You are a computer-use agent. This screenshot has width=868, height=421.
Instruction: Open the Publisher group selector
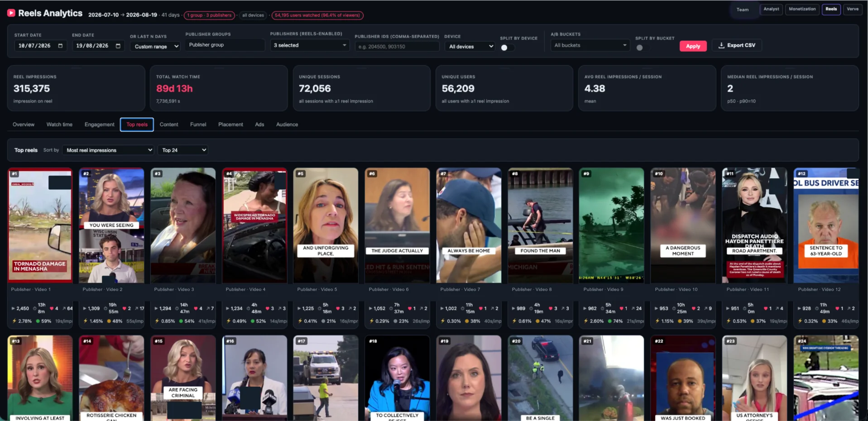click(225, 45)
